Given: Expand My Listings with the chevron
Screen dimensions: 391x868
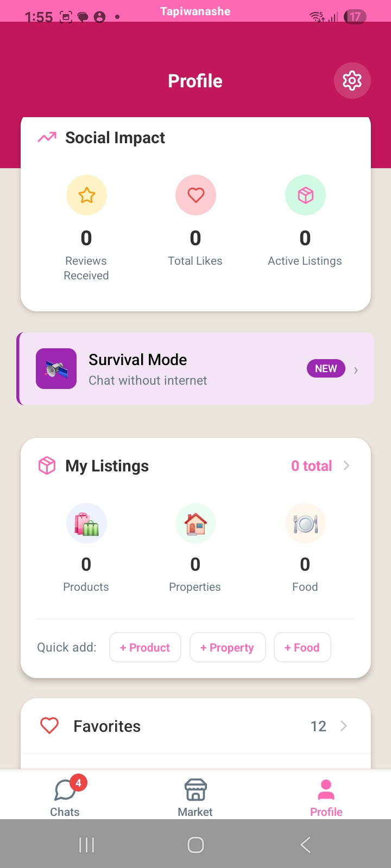Looking at the screenshot, I should click(x=346, y=465).
